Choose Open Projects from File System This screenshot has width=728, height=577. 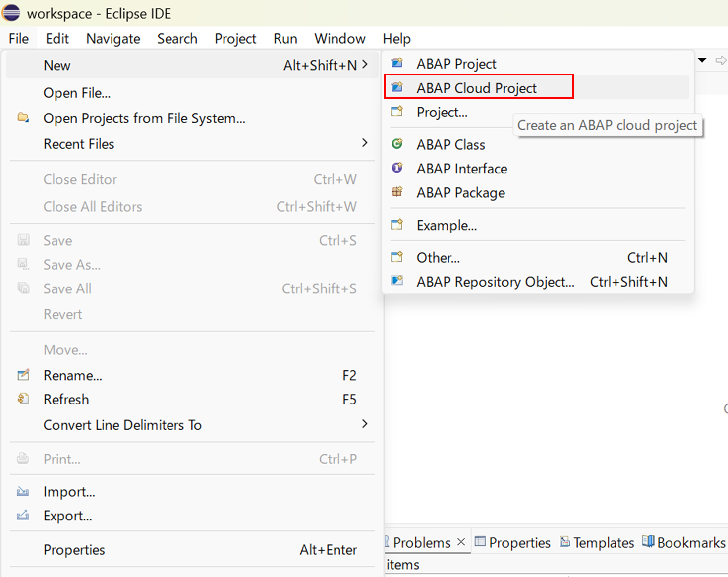pyautogui.click(x=144, y=118)
